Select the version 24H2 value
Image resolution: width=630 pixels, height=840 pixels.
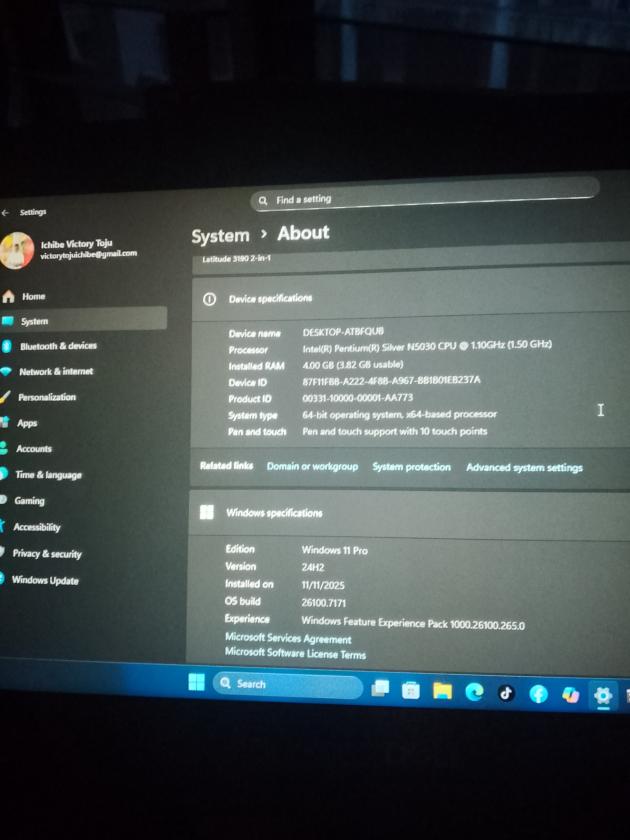pyautogui.click(x=313, y=567)
